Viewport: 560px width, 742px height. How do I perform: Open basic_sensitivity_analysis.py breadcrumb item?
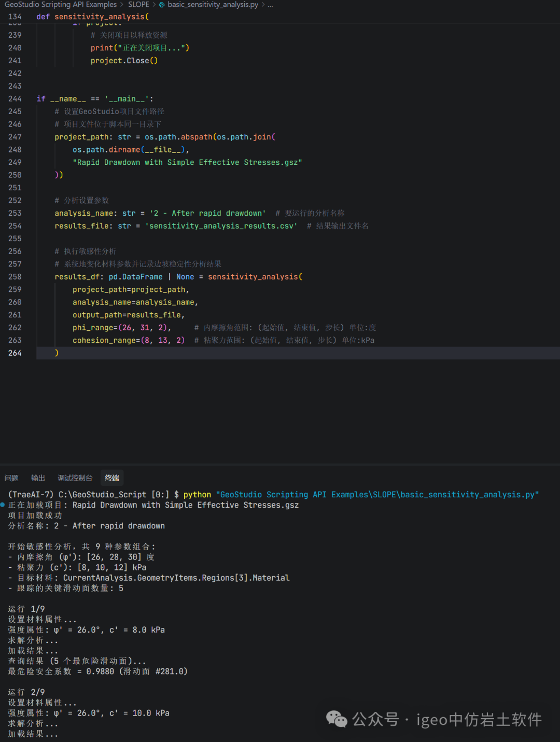pyautogui.click(x=213, y=5)
